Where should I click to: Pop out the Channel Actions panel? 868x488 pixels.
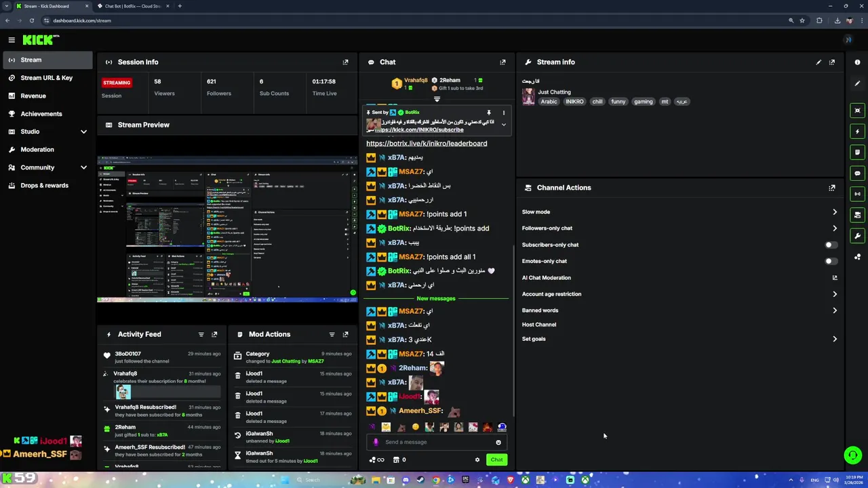832,188
